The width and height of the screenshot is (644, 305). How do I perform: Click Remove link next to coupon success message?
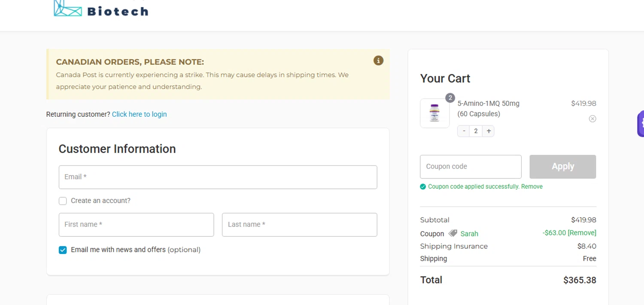coord(532,187)
